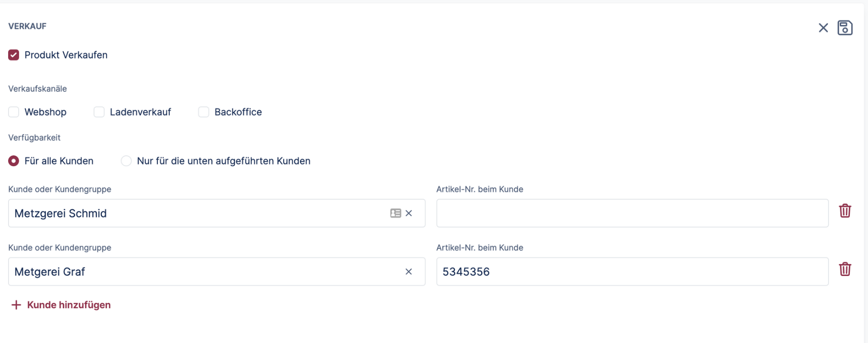Select the Für alle Kunden option

click(x=14, y=161)
